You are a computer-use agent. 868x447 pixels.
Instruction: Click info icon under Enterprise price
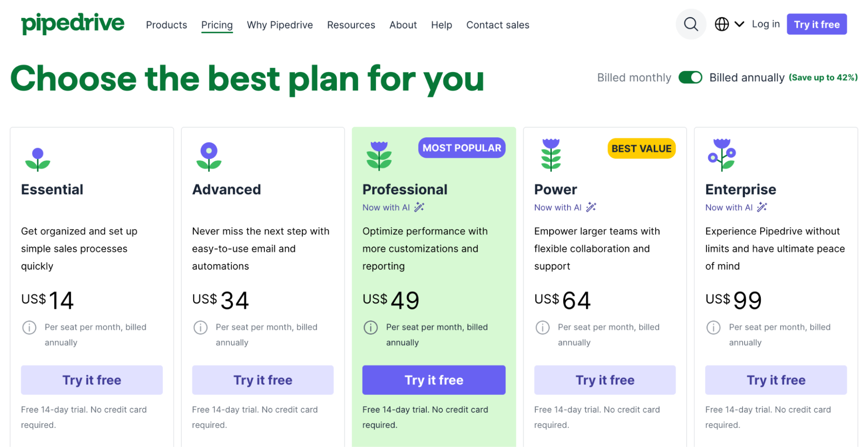(713, 327)
